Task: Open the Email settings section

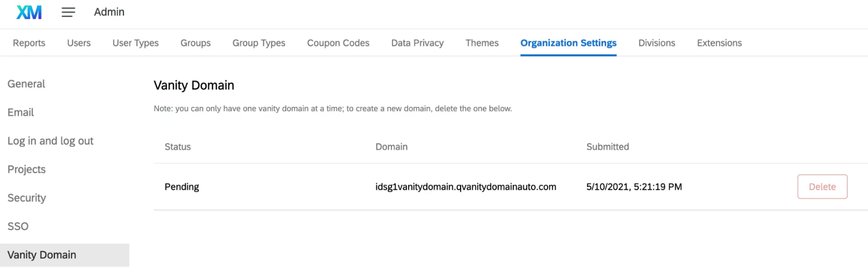Action: click(20, 112)
